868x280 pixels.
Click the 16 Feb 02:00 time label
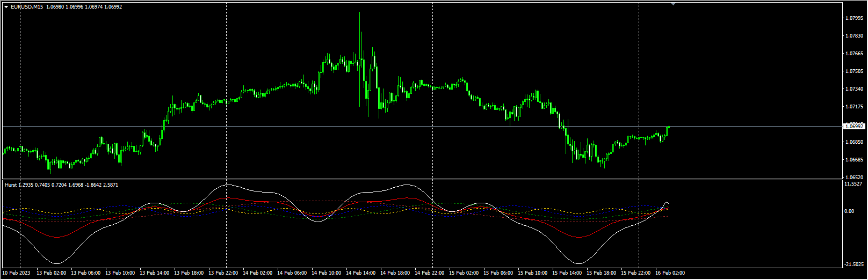tap(670, 273)
